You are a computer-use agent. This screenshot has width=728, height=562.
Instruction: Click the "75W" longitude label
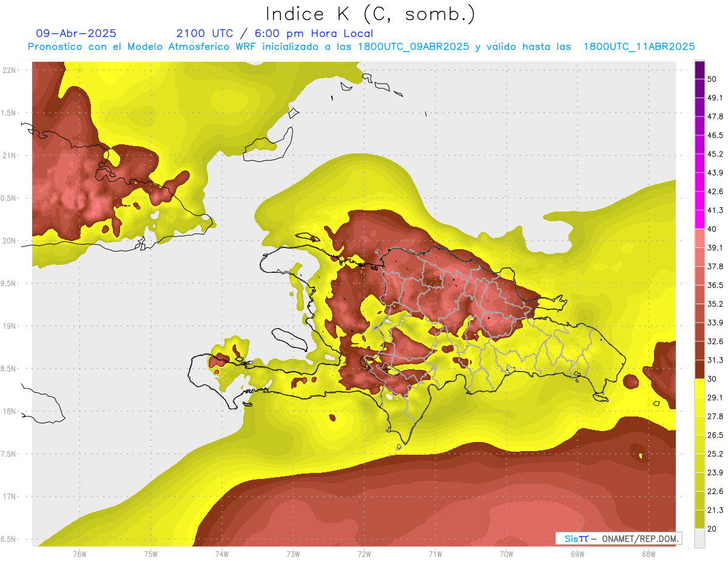click(x=151, y=554)
